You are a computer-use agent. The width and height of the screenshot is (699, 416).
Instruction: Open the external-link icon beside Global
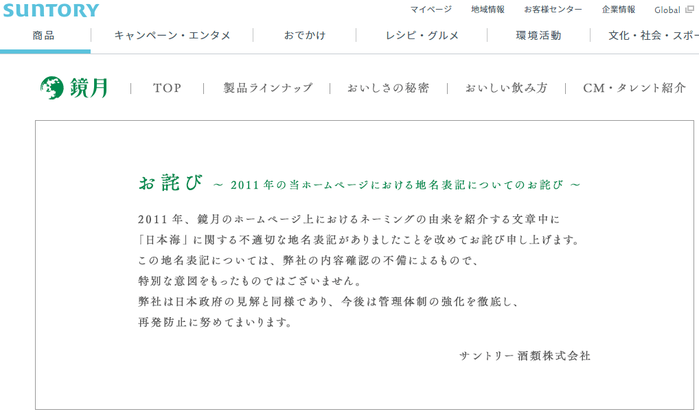(x=689, y=9)
